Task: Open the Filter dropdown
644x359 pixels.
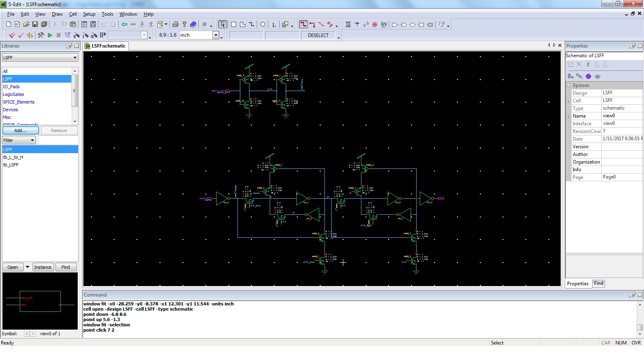Action: coord(32,140)
